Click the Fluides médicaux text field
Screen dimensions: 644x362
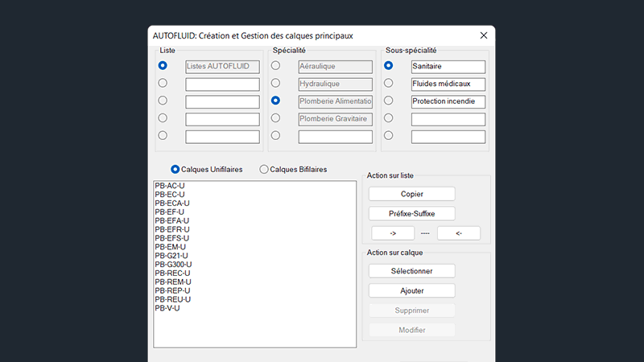click(x=448, y=84)
